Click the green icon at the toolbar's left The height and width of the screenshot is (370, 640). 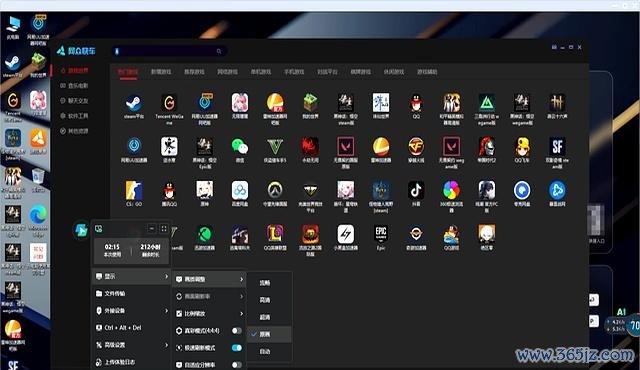[x=99, y=229]
